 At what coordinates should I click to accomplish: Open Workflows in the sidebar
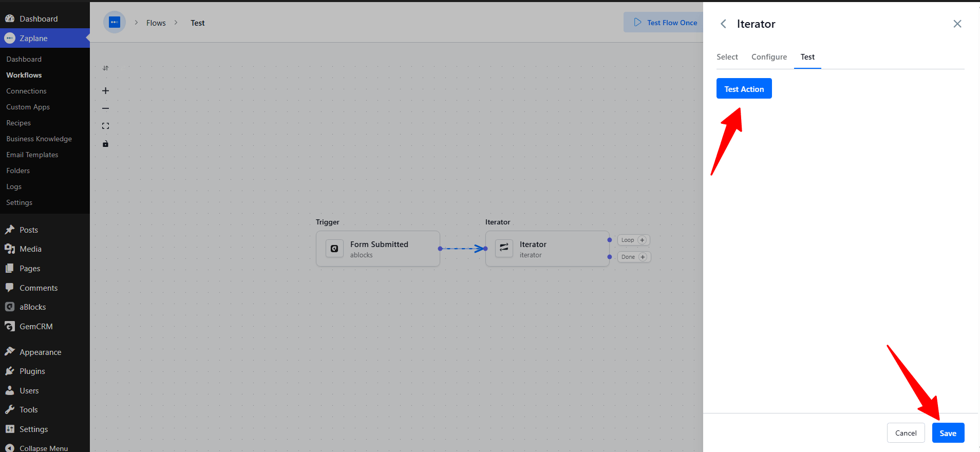click(24, 75)
